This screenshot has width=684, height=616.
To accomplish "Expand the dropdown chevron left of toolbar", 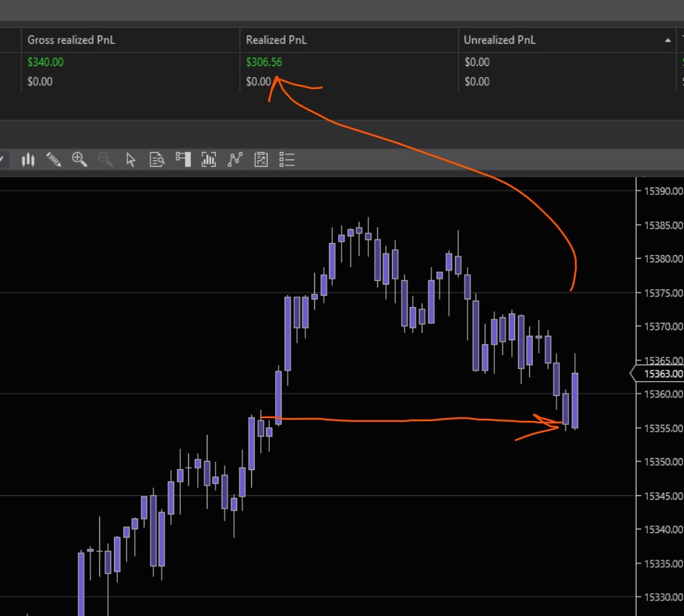I will [4, 159].
